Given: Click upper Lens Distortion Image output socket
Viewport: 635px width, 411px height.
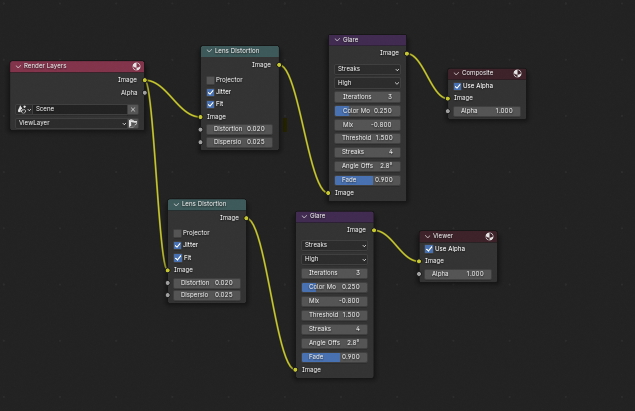Looking at the screenshot, I should pyautogui.click(x=279, y=65).
